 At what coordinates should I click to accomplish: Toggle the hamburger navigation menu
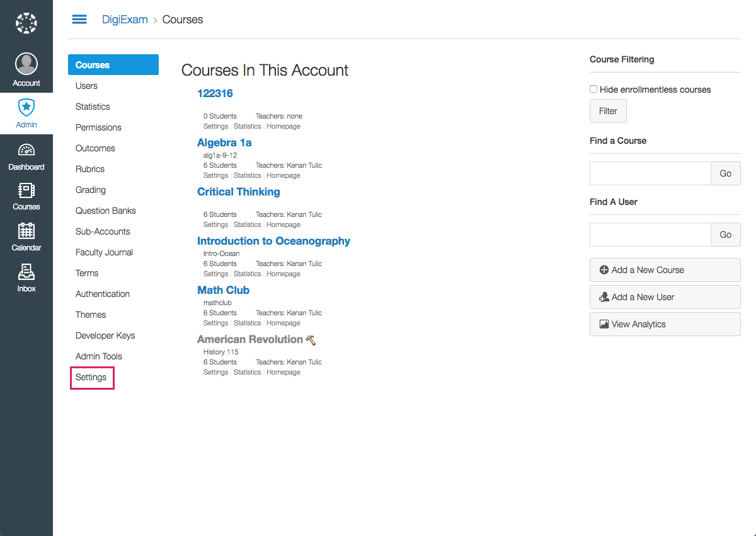tap(79, 20)
